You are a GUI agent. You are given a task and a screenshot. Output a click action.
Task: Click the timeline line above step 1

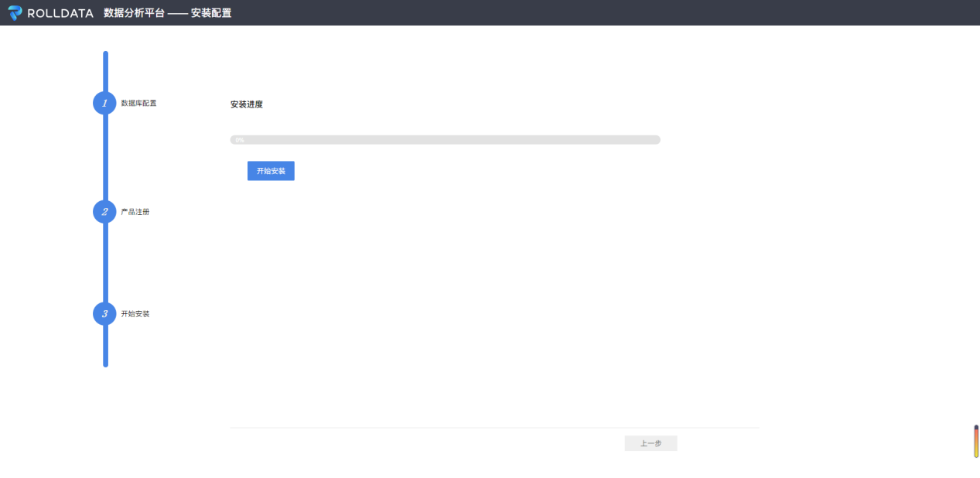(x=105, y=71)
